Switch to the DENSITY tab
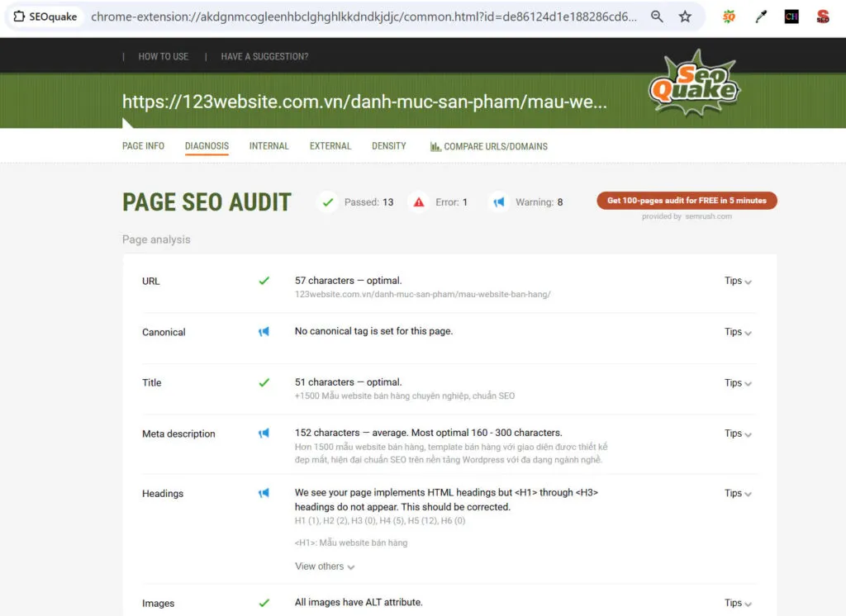Image resolution: width=846 pixels, height=616 pixels. [388, 146]
